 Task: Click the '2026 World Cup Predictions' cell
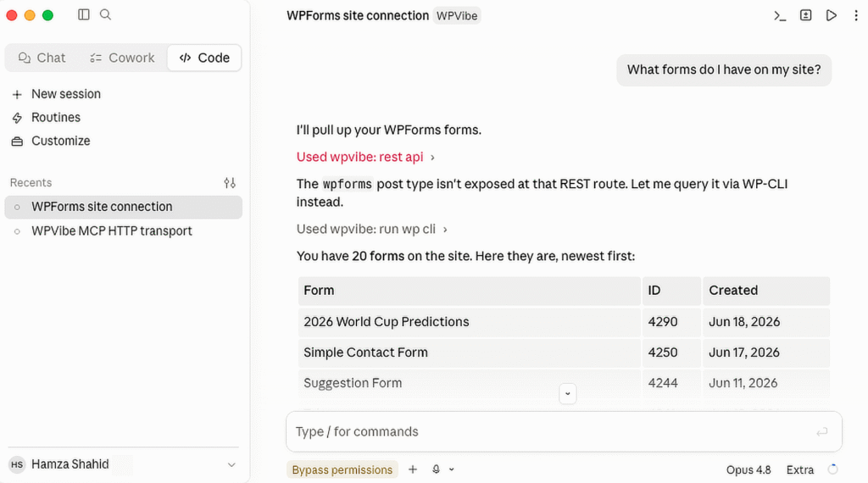coord(470,322)
